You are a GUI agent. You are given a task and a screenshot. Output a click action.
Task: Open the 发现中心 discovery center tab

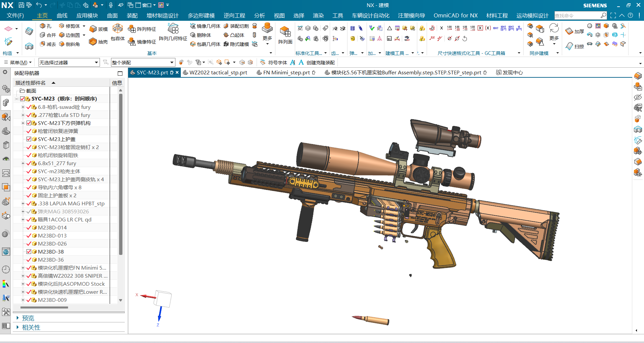(x=509, y=72)
